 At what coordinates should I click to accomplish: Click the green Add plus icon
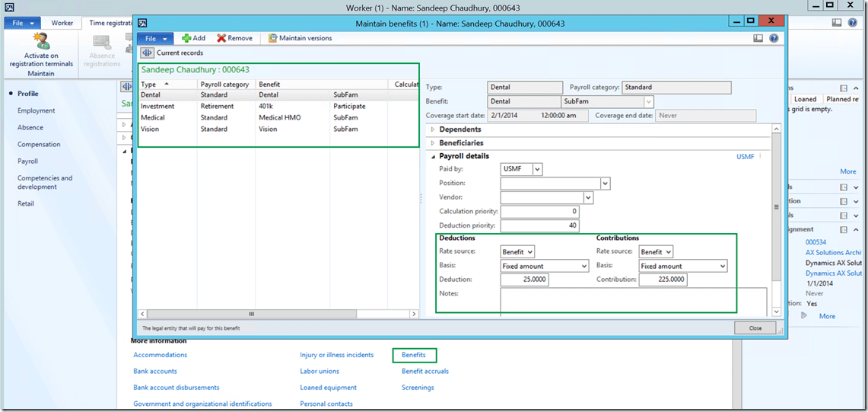[186, 38]
